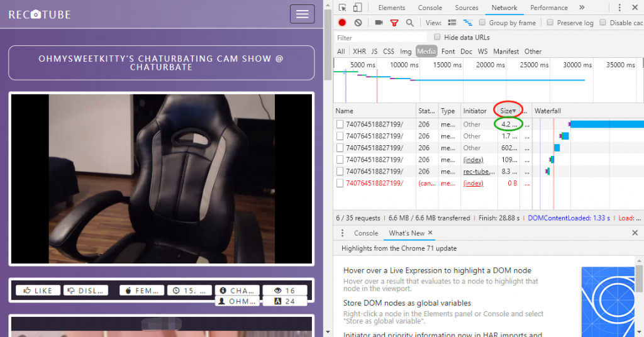644x337 pixels.
Task: Open the Performance tab
Action: 548,8
